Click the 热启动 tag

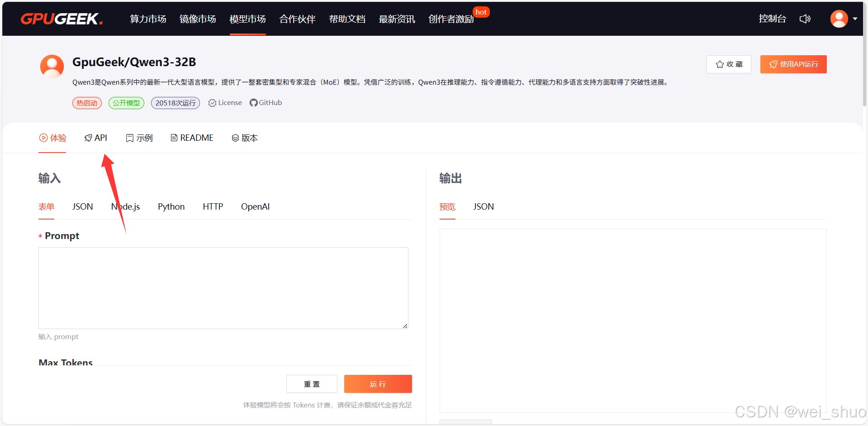click(x=87, y=103)
